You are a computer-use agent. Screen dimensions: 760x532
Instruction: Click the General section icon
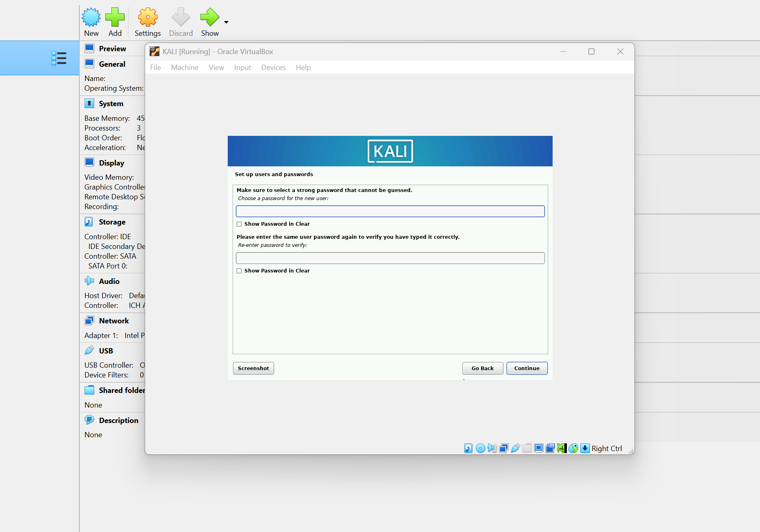point(89,64)
